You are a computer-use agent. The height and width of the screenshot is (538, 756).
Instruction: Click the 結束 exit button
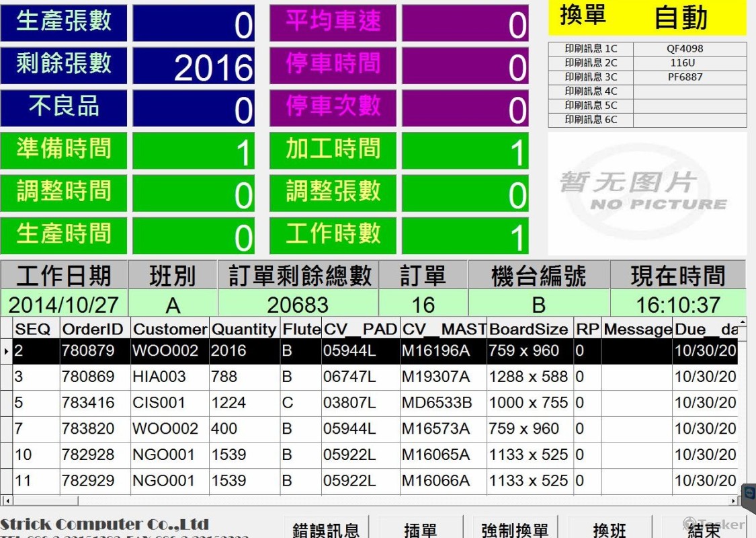(x=704, y=529)
